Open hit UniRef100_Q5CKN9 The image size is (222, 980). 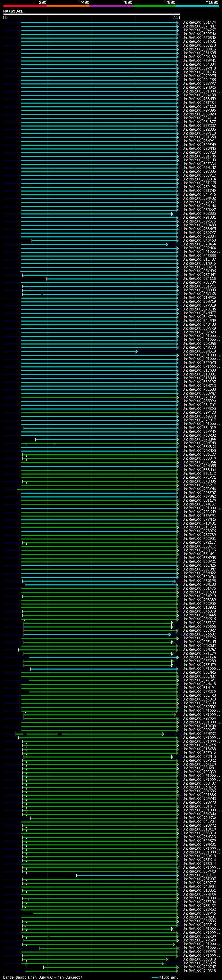(x=199, y=512)
